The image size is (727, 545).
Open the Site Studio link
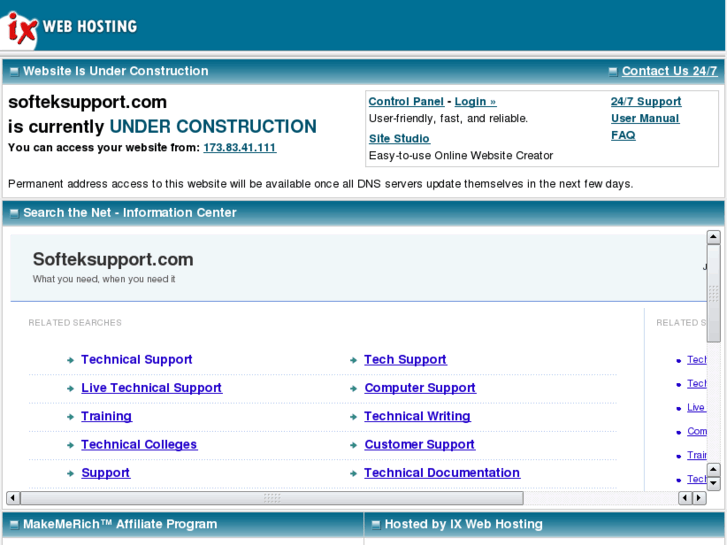tap(399, 139)
